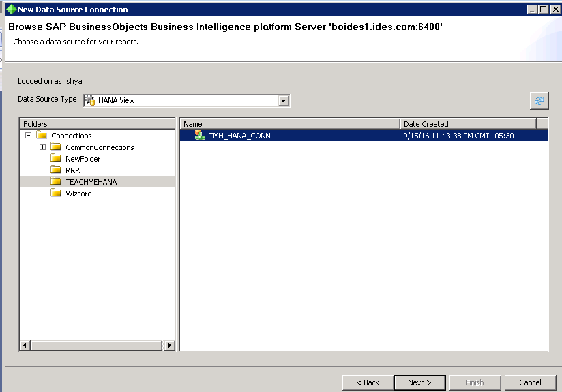Expand the CommonConnections tree node

click(42, 147)
